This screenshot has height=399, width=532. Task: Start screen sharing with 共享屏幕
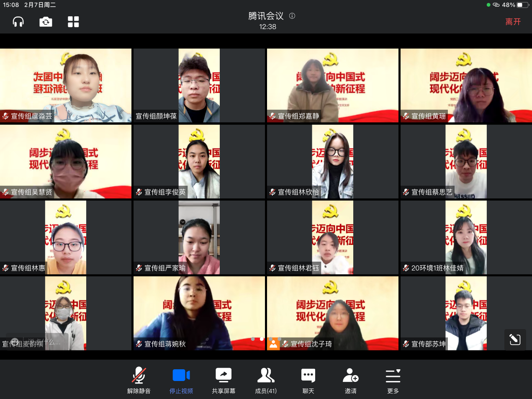coord(224,380)
